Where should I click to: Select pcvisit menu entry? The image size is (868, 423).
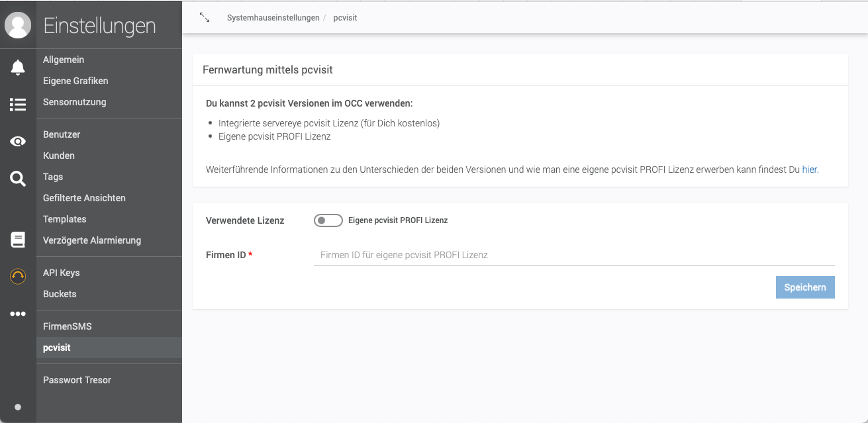coord(109,348)
